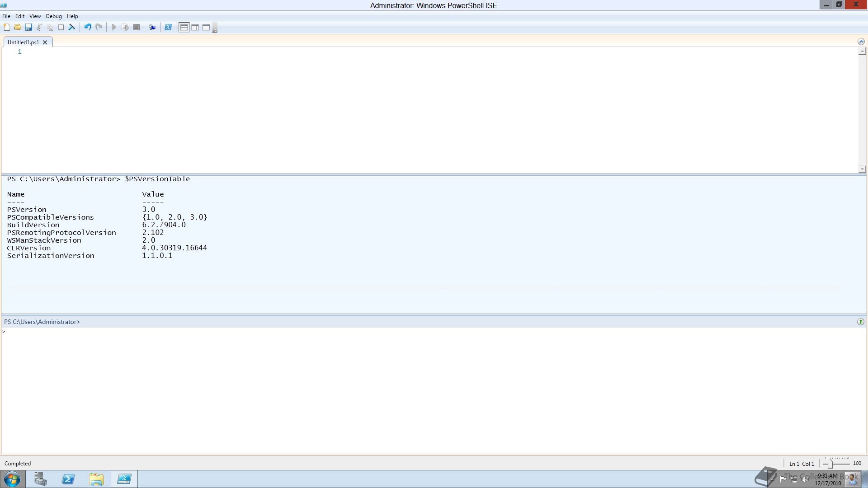The image size is (868, 488).
Task: Open pinned PowerShell console on taskbar
Action: coord(68,479)
